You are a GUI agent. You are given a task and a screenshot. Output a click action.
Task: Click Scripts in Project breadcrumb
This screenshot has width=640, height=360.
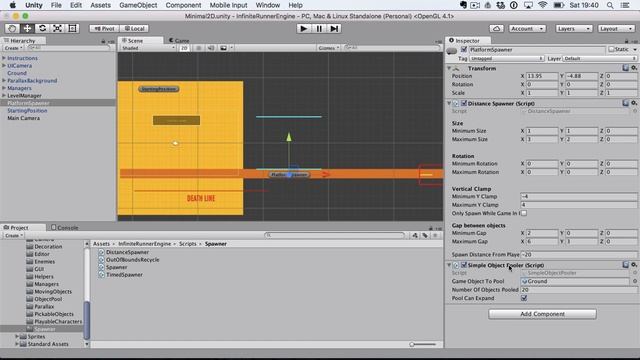click(188, 244)
